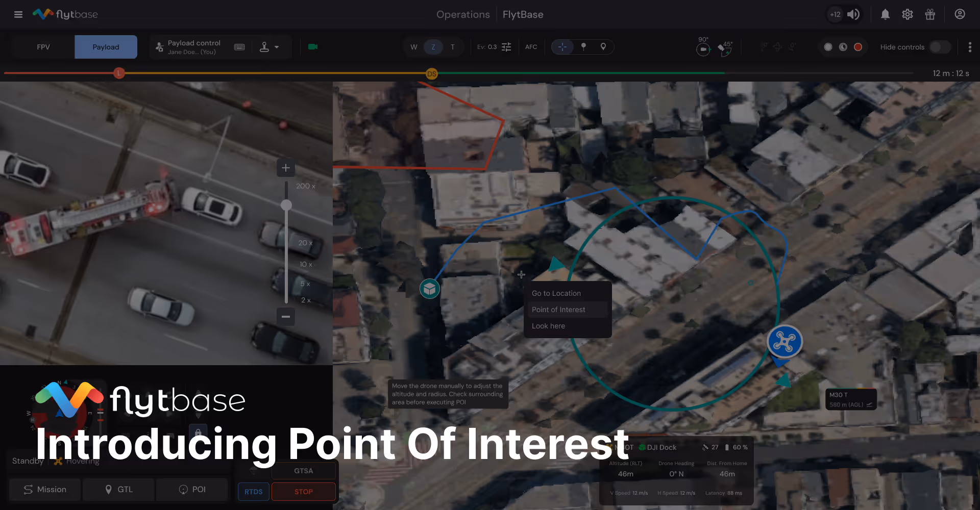Select the outlined location pin mode
The width and height of the screenshot is (980, 510).
click(x=603, y=47)
